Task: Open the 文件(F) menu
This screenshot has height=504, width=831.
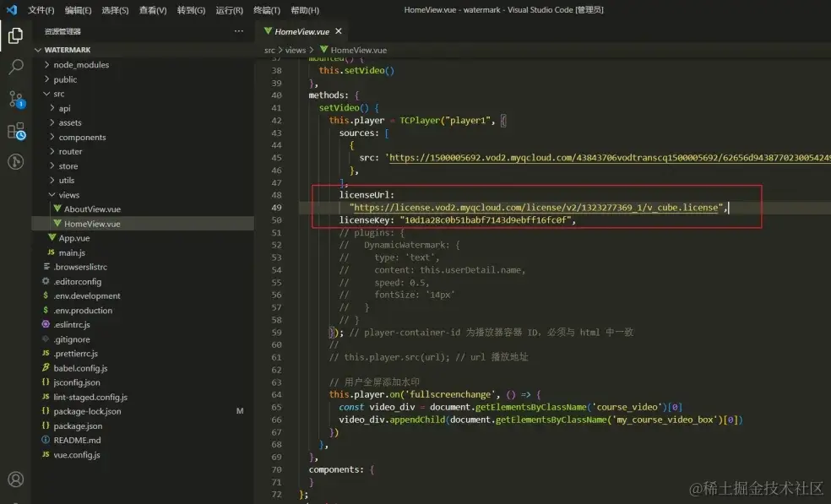Action: click(x=41, y=10)
